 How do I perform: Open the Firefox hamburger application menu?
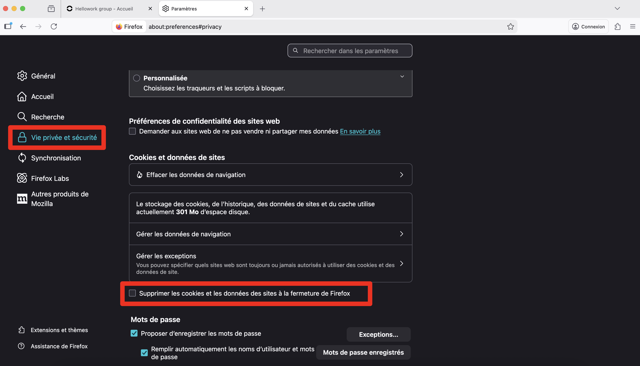(632, 27)
